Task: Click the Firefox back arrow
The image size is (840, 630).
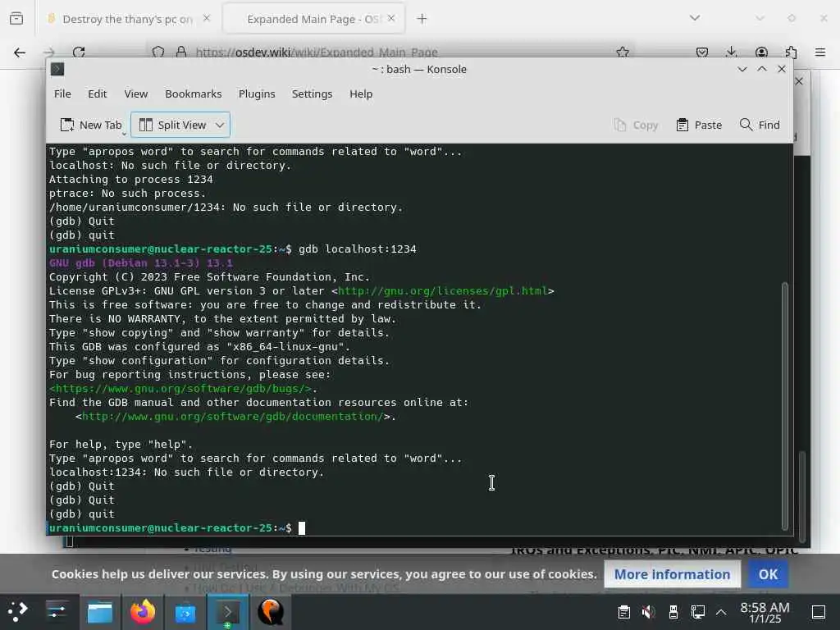Action: (20, 52)
